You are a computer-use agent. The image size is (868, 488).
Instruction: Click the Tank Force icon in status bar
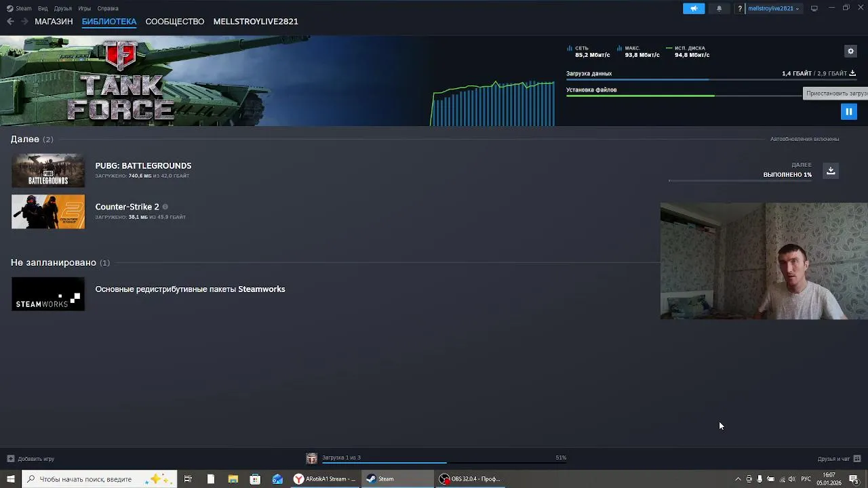click(x=311, y=459)
